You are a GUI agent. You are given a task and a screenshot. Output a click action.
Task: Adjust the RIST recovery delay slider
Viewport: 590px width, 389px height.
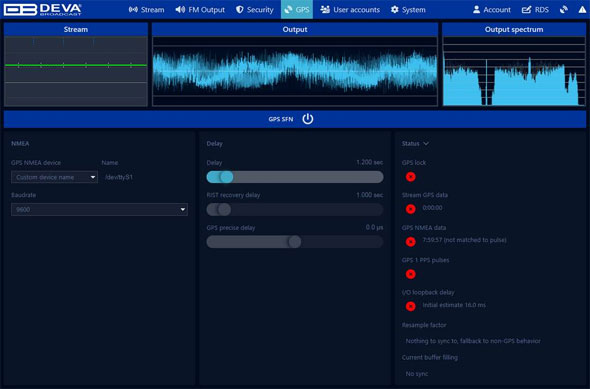[x=295, y=209]
